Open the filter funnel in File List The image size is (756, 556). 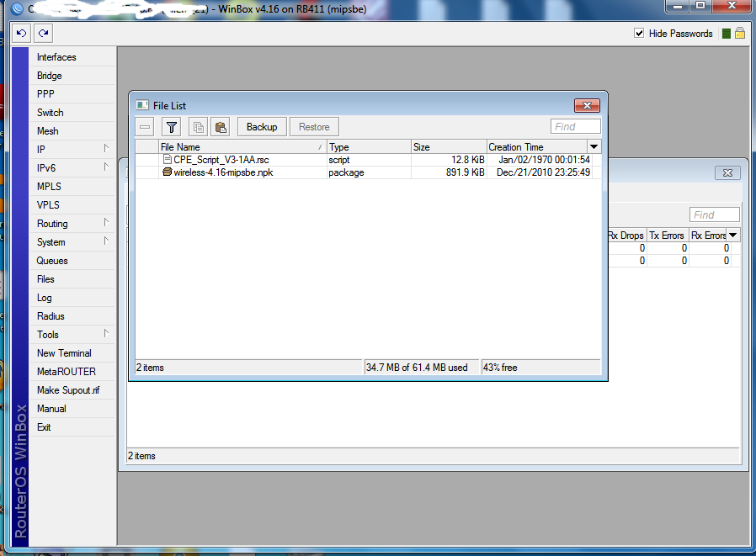(172, 127)
